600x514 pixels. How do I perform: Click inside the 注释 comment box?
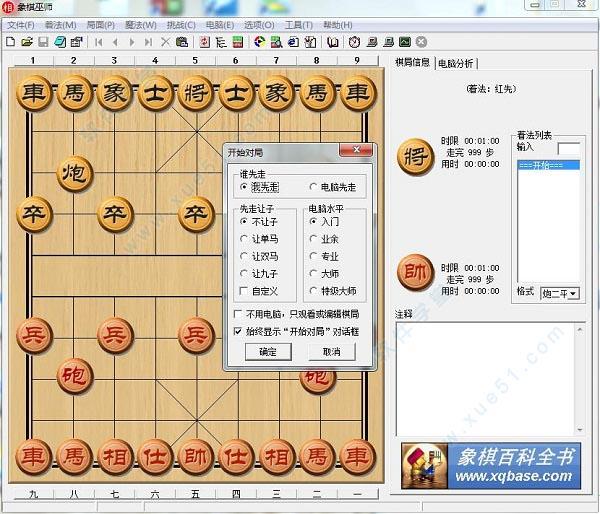click(x=485, y=379)
